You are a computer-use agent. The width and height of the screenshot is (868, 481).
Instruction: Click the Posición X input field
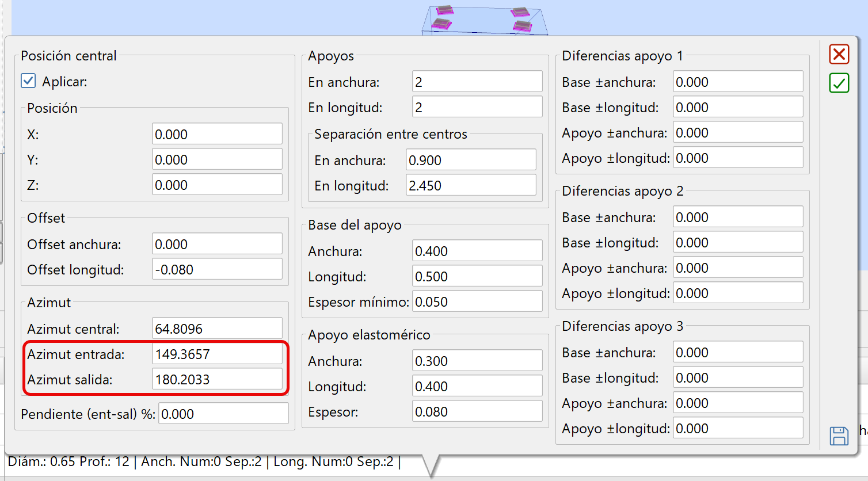tap(217, 135)
